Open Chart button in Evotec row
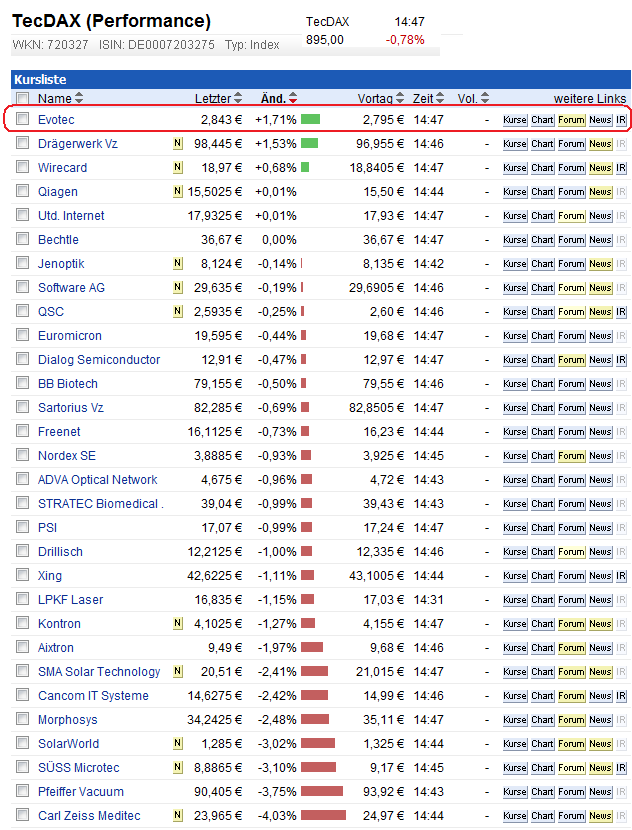Viewport: 632px width, 830px height. [542, 120]
